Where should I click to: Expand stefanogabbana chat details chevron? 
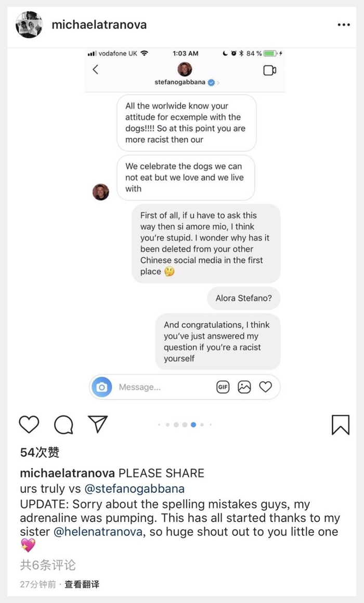(x=218, y=82)
